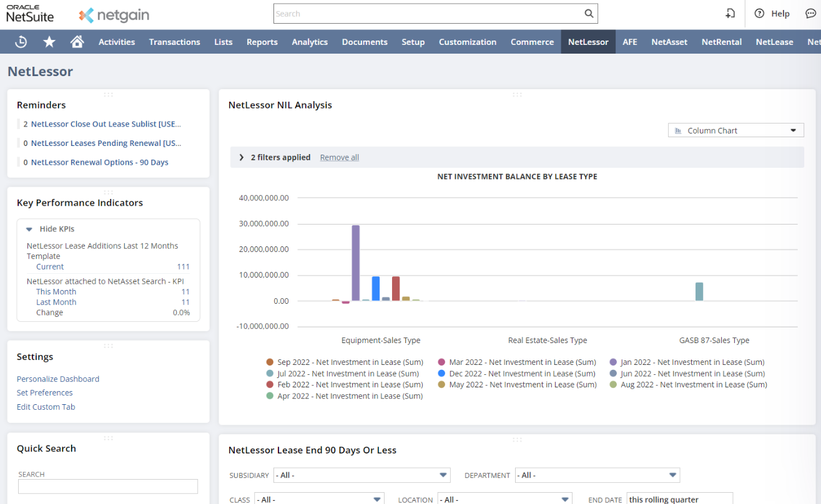Click the End Date field
Screen dimensions: 821x504
coord(680,499)
